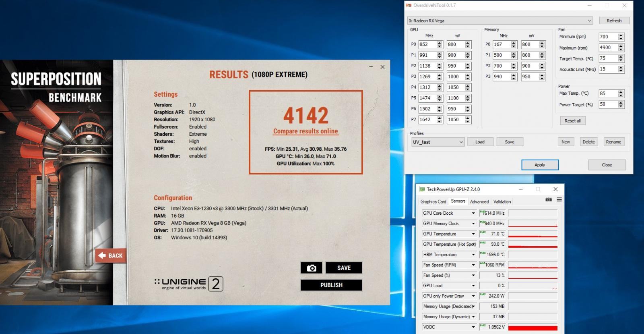This screenshot has height=334, width=644.
Task: Click the VDDC sensor graph in GPU-Z
Action: tap(533, 327)
